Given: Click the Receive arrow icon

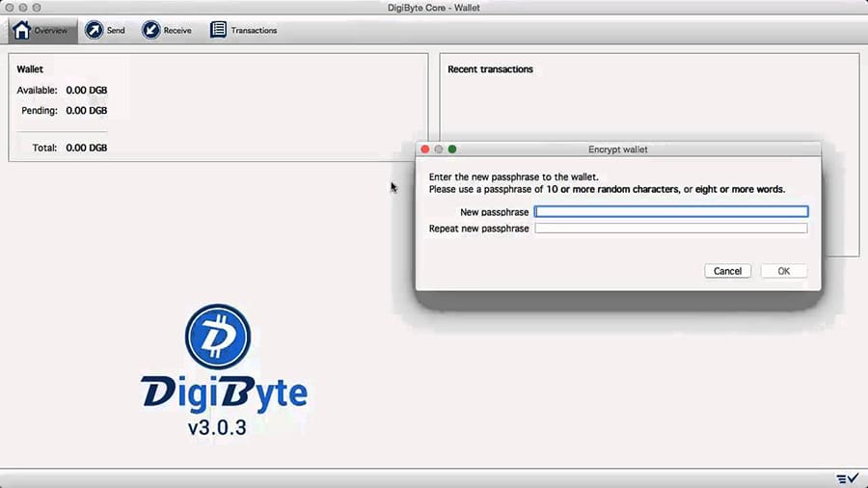Looking at the screenshot, I should tap(151, 30).
